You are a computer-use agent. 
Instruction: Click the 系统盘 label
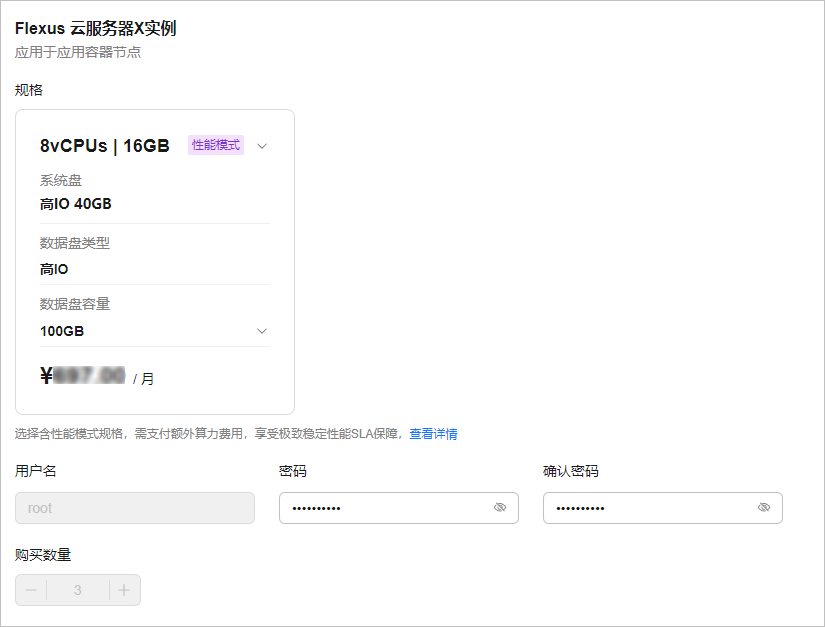[61, 180]
